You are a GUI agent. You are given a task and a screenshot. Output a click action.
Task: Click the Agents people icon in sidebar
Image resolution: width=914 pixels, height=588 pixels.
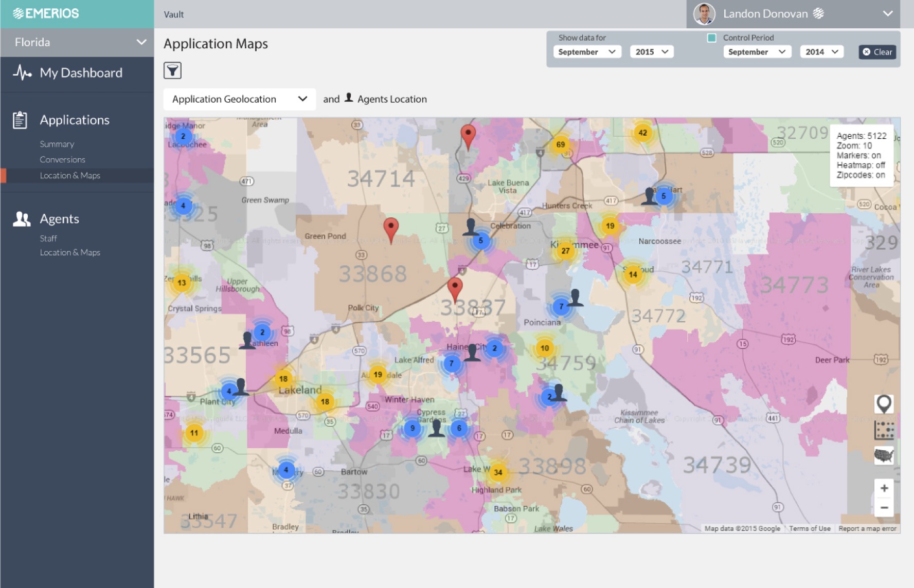point(22,219)
